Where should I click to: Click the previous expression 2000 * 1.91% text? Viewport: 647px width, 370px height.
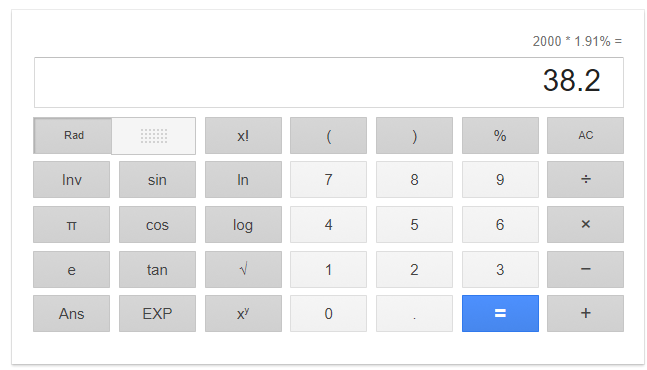[x=572, y=41]
